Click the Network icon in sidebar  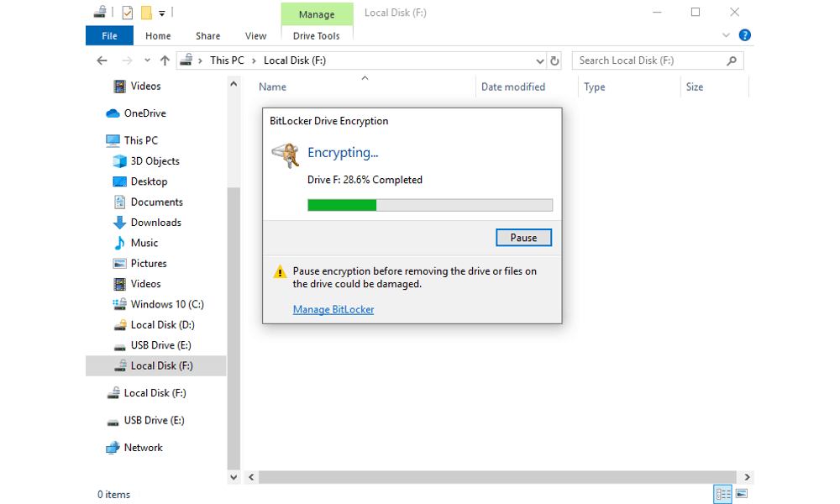[113, 448]
